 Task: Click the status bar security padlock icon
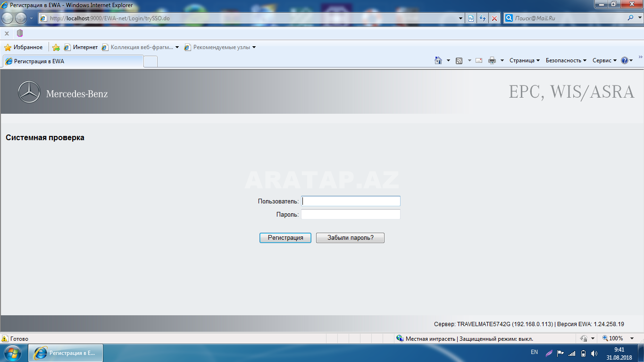tap(584, 338)
